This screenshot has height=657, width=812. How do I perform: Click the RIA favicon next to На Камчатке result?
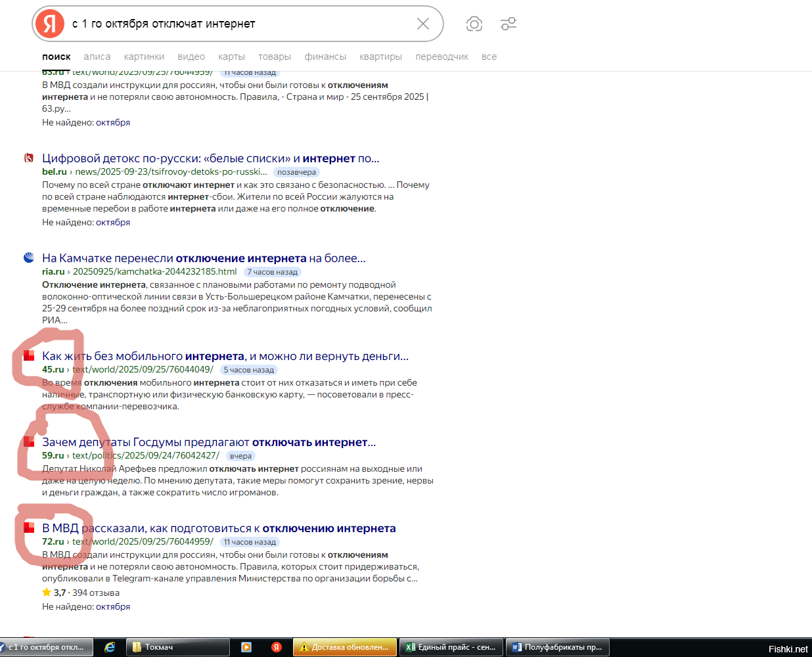tap(29, 258)
